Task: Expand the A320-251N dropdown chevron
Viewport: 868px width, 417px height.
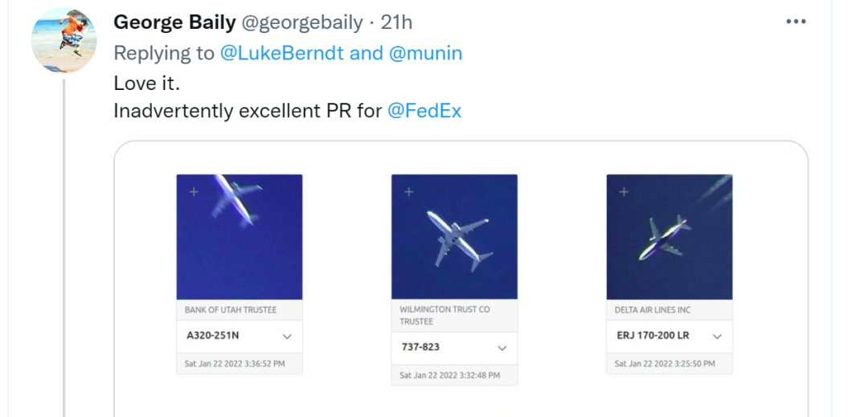Action: coord(287,336)
